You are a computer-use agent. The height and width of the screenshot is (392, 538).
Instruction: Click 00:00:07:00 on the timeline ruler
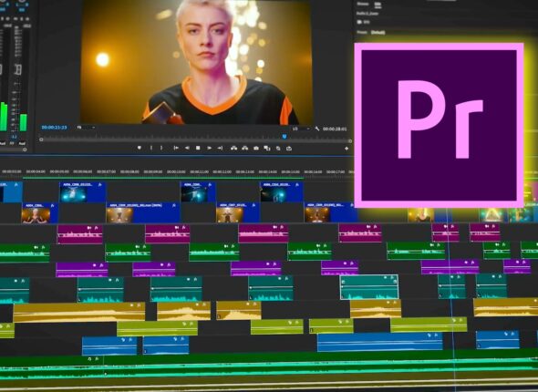point(106,171)
